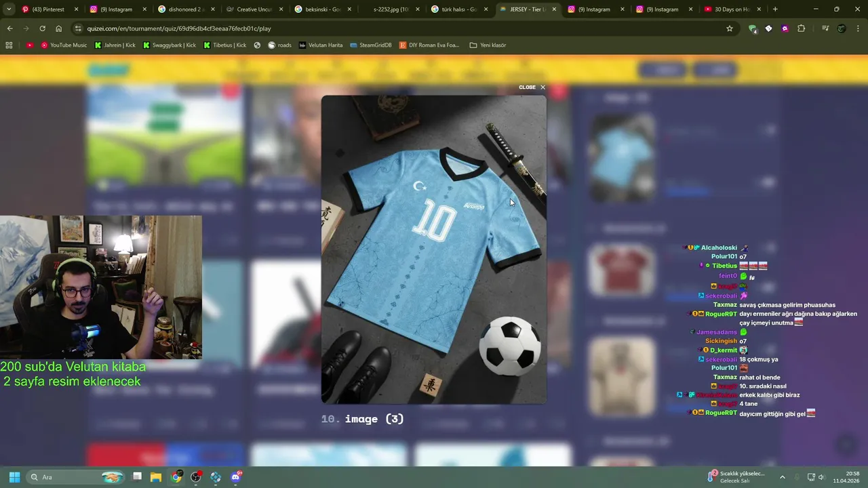The width and height of the screenshot is (868, 488).
Task: Open the tab search dropdown arrow
Action: pos(8,9)
